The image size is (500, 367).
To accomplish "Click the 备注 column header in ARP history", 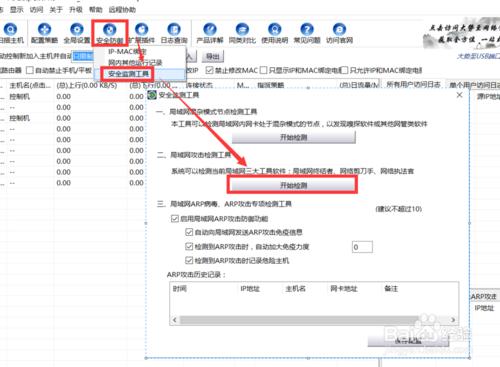I will pos(391,289).
